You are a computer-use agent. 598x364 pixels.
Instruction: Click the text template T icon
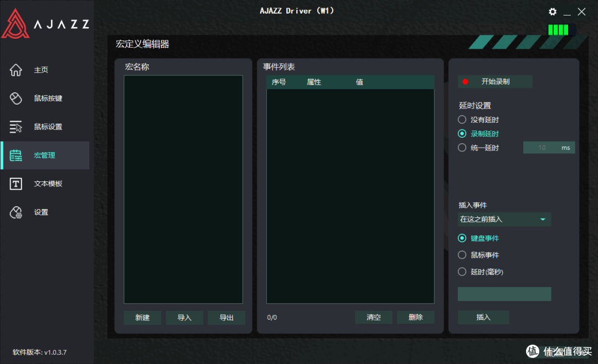coord(16,184)
